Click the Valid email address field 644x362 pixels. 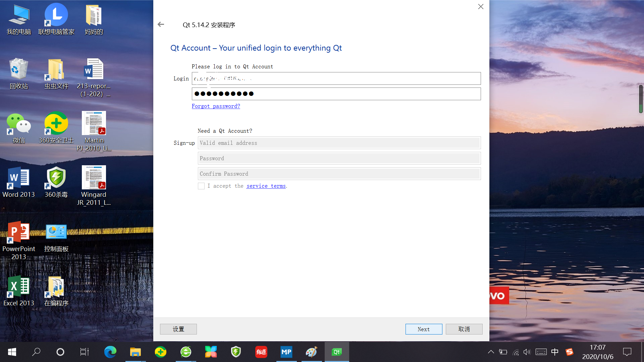point(339,143)
